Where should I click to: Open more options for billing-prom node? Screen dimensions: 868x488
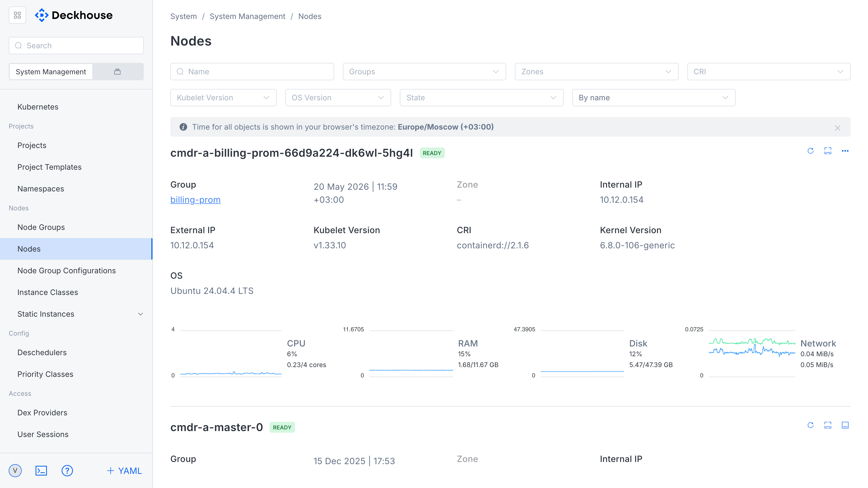click(845, 150)
